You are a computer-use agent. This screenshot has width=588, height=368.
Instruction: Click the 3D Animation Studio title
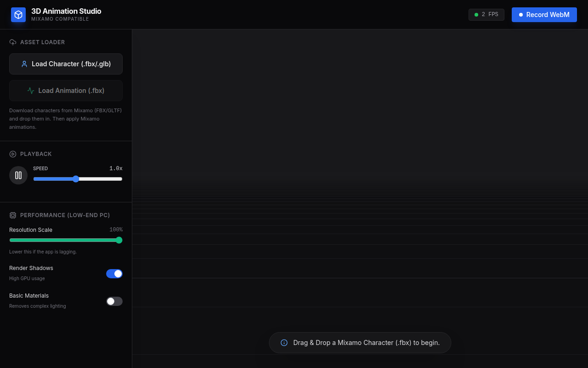pyautogui.click(x=66, y=11)
